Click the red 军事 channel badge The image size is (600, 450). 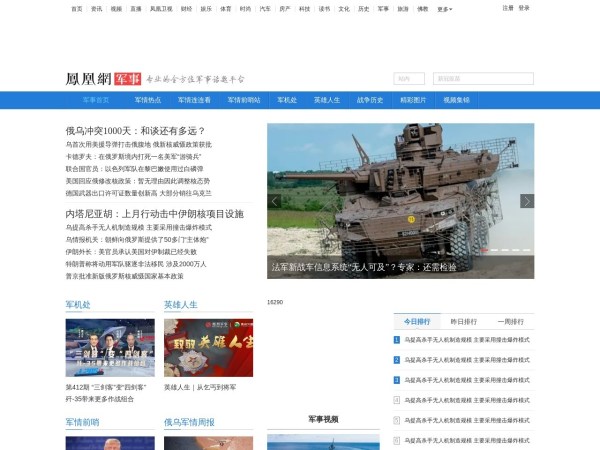pos(127,78)
